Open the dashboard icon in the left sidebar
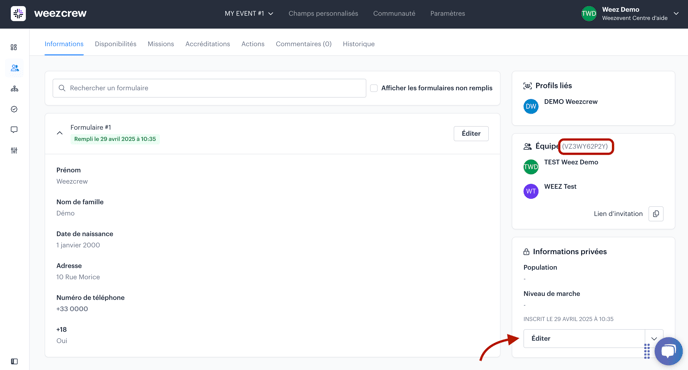The image size is (688, 370). 14,47
